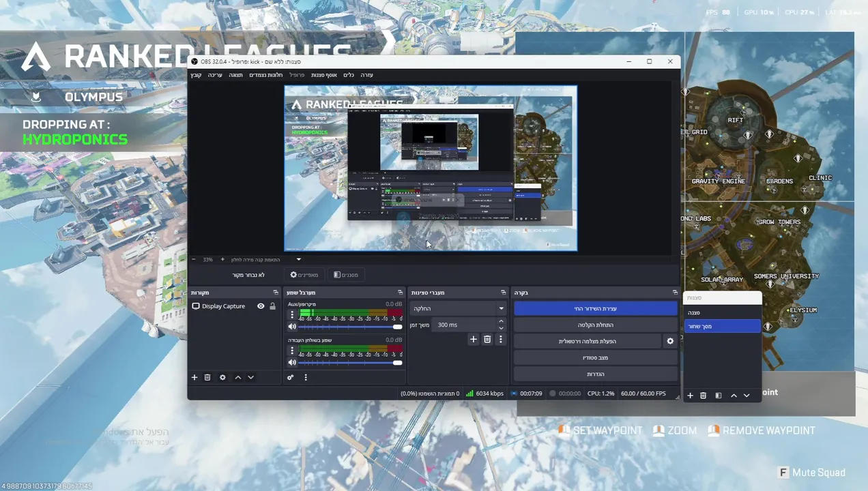The image size is (868, 491).
Task: Add a scene transition with plus icon
Action: [473, 339]
